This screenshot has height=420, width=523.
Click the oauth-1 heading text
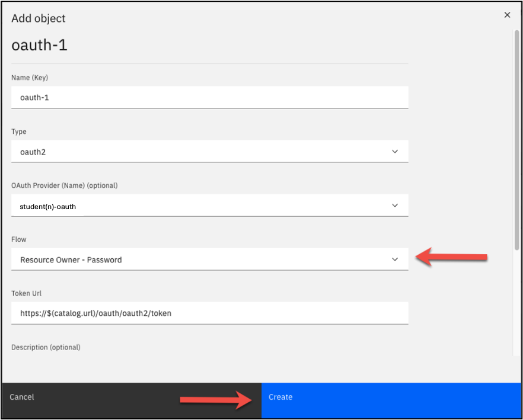coord(39,45)
